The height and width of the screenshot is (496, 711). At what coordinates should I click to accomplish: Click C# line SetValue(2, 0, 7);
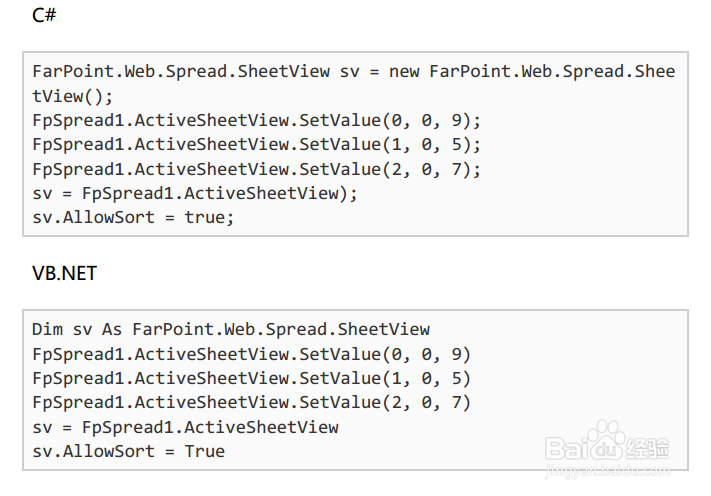point(256,170)
